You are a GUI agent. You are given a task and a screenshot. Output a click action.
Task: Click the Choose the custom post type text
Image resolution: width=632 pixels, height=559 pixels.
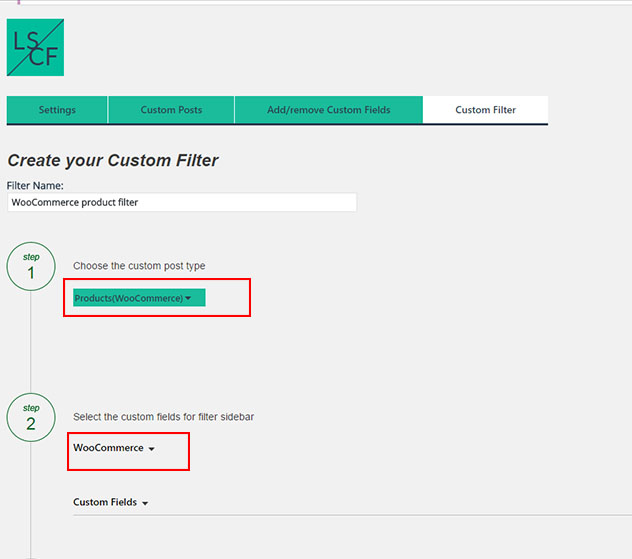[x=139, y=266]
